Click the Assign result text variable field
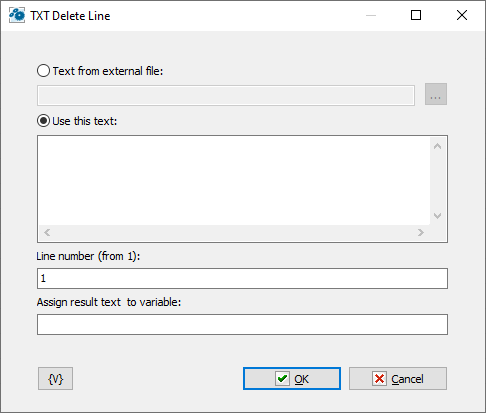The width and height of the screenshot is (486, 413). pos(242,324)
